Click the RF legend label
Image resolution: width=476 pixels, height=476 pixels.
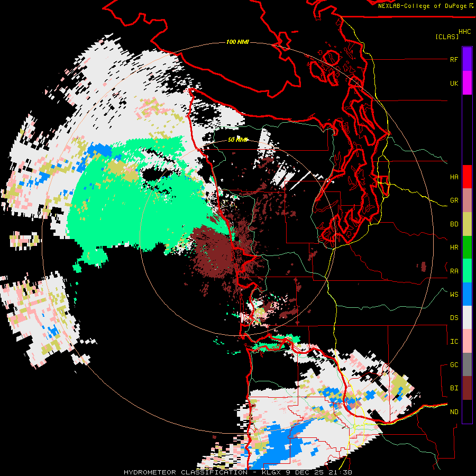coord(454,59)
